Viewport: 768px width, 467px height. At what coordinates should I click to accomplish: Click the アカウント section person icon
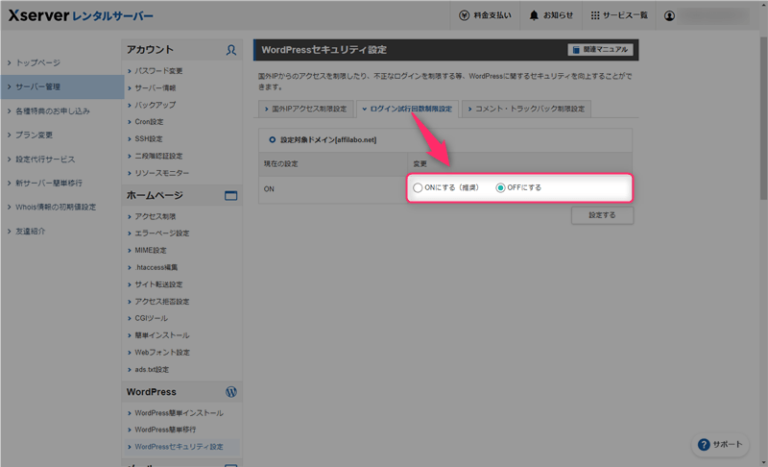point(231,49)
